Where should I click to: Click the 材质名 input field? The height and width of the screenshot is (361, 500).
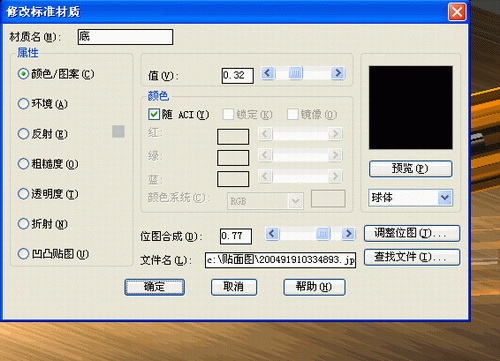(x=125, y=37)
